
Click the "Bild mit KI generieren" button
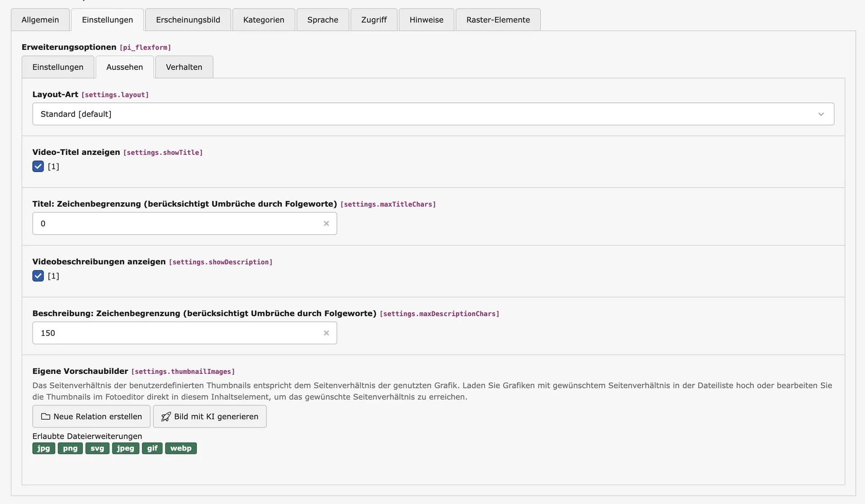coord(209,417)
